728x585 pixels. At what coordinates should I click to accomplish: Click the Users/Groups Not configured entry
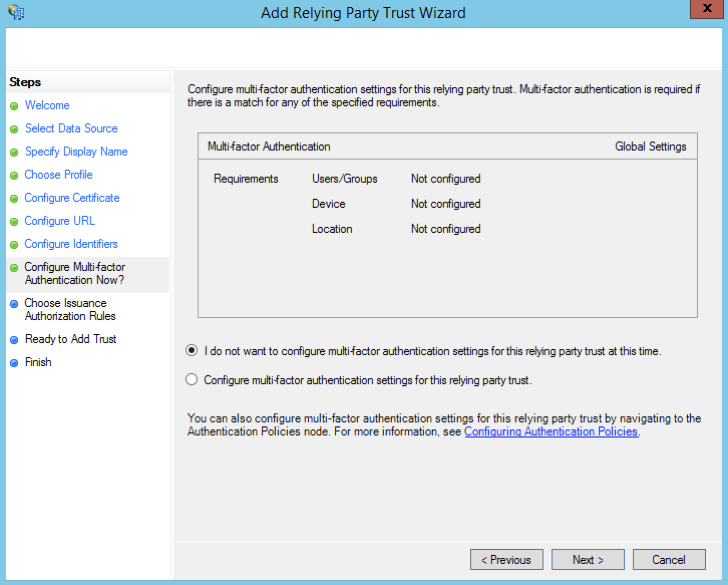pyautogui.click(x=445, y=179)
